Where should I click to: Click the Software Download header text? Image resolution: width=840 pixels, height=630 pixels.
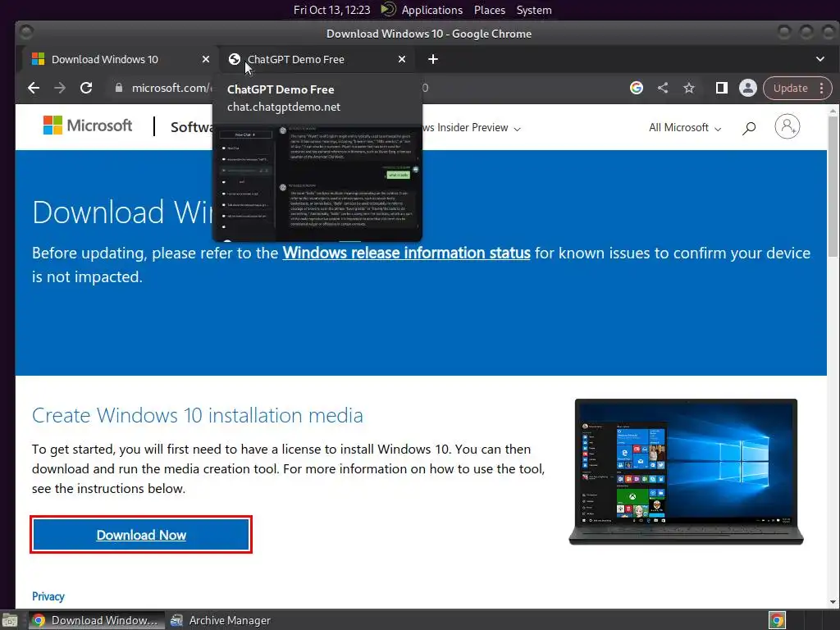point(191,127)
